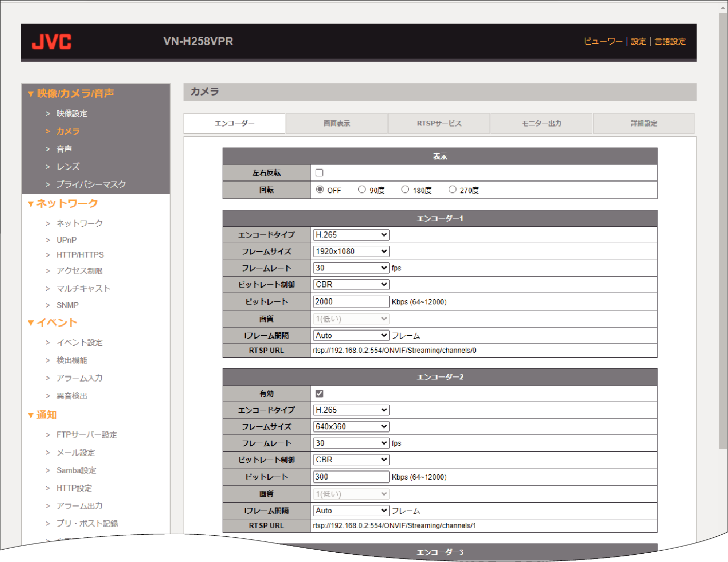The image size is (728, 562).
Task: Open エンコーダー2 エンコードタイプ dropdown
Action: [351, 410]
